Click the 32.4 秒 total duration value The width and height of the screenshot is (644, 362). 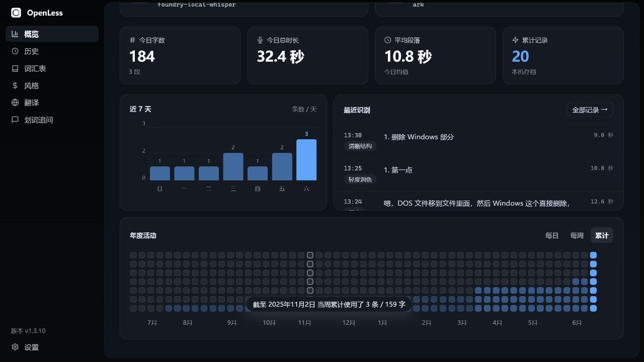click(x=280, y=56)
